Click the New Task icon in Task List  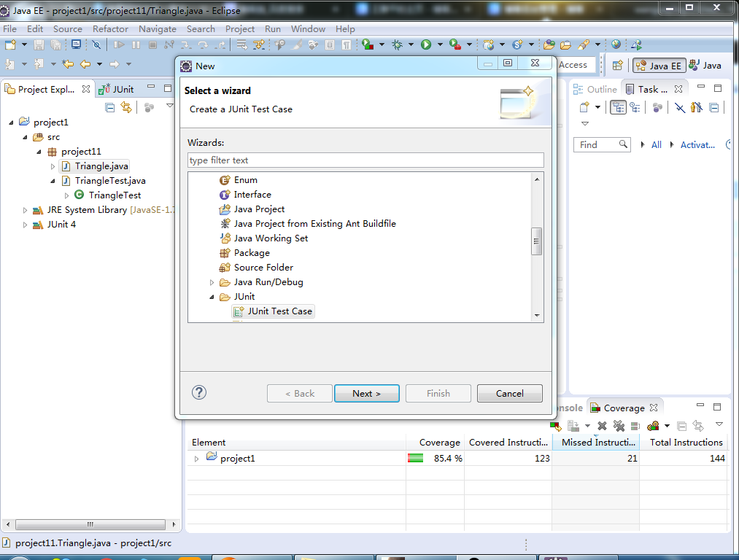[x=584, y=107]
